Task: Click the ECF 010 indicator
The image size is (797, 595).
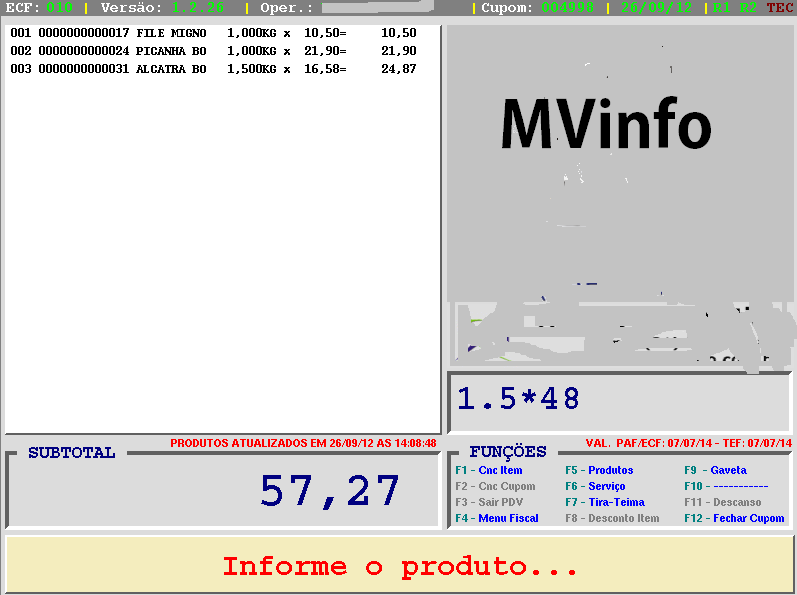Action: pyautogui.click(x=39, y=8)
